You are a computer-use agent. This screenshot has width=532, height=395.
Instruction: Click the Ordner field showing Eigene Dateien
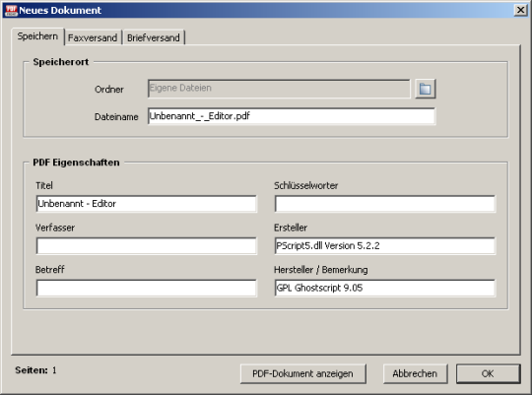click(x=279, y=89)
